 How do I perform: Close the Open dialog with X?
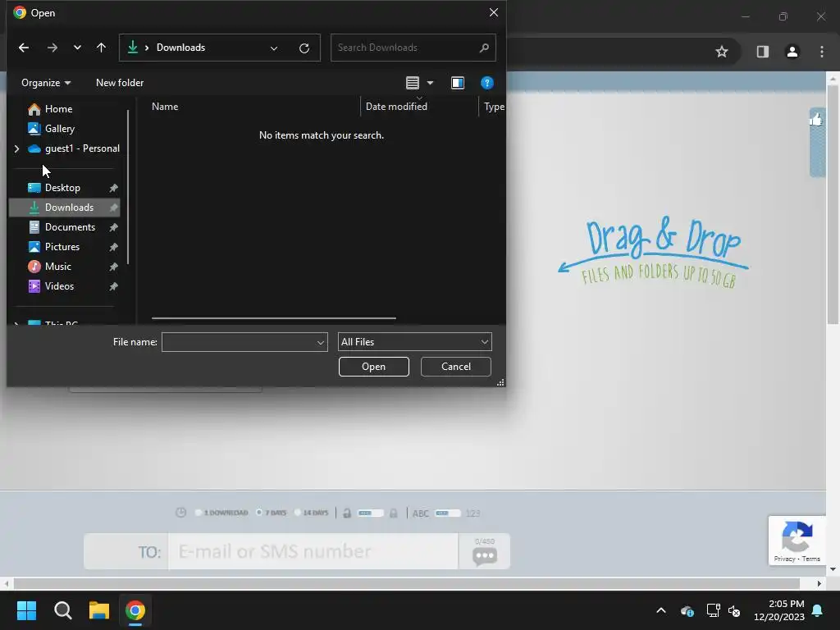[493, 12]
